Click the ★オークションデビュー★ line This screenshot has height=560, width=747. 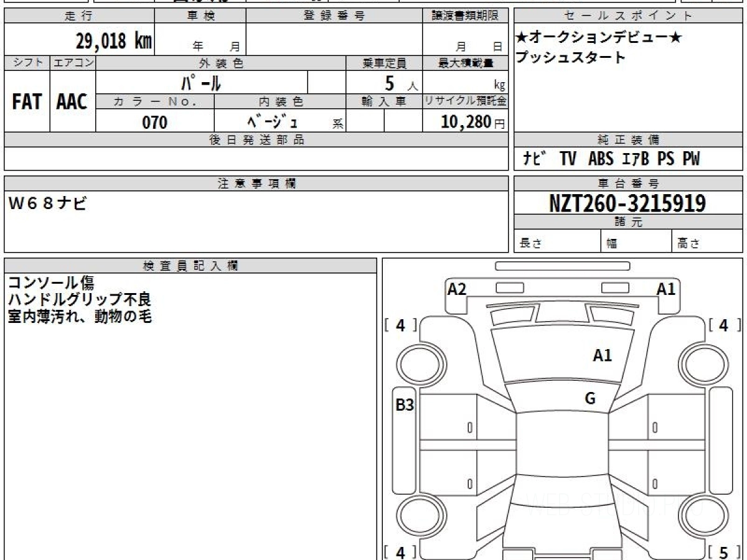pyautogui.click(x=598, y=37)
